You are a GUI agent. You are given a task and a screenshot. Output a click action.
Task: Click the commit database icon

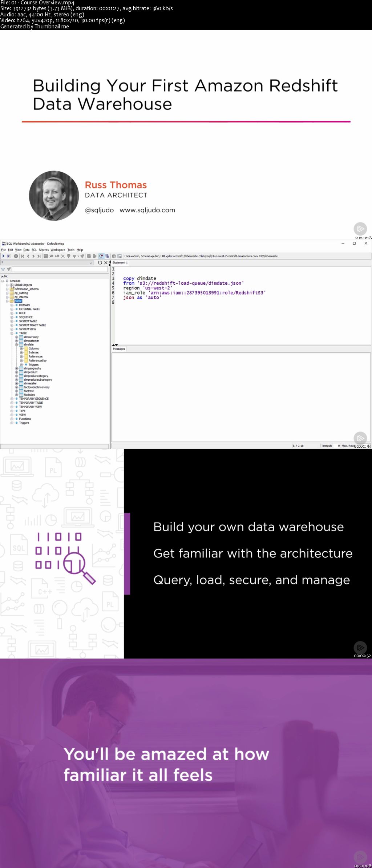(89, 256)
